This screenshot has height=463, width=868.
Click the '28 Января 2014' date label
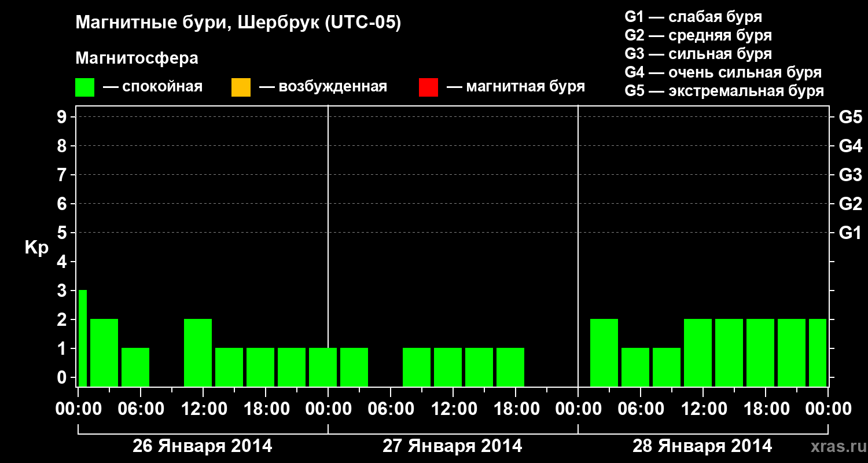[x=703, y=446]
